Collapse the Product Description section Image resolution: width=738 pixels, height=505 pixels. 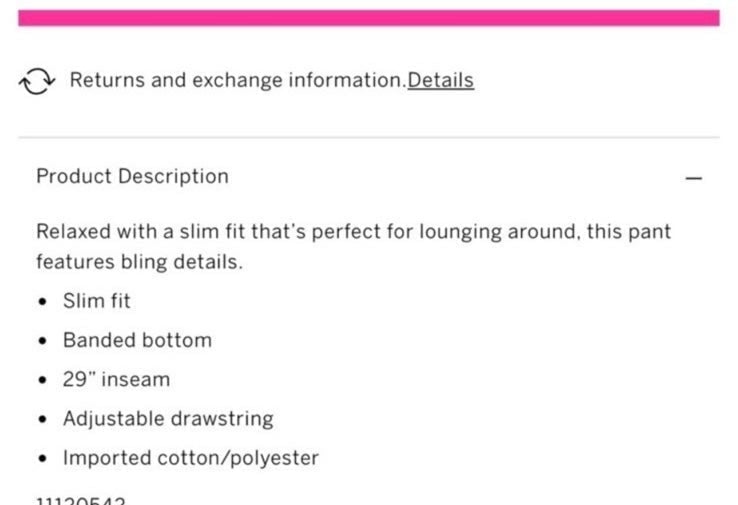693,178
